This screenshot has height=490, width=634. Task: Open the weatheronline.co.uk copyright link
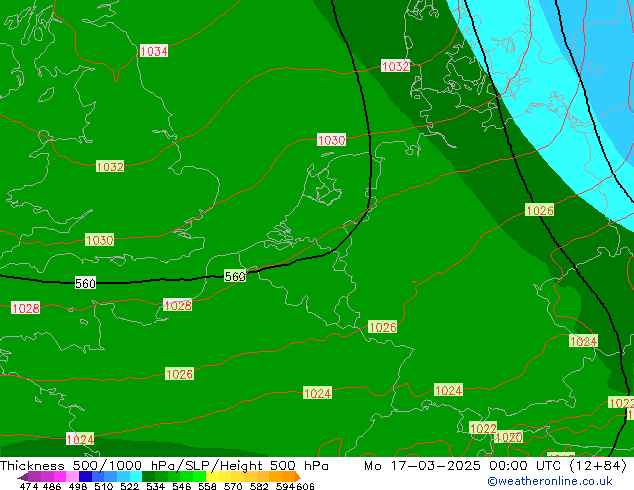coord(550,481)
